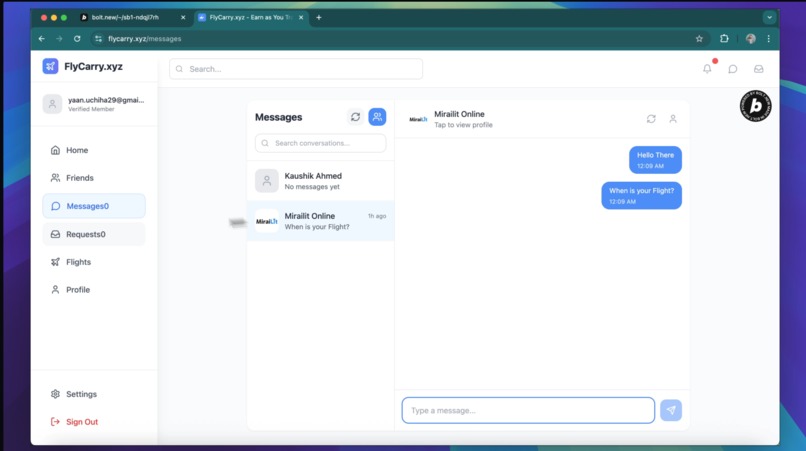Viewport: 806px width, 451px height.
Task: Click the Bolt badge icon
Action: tap(756, 105)
